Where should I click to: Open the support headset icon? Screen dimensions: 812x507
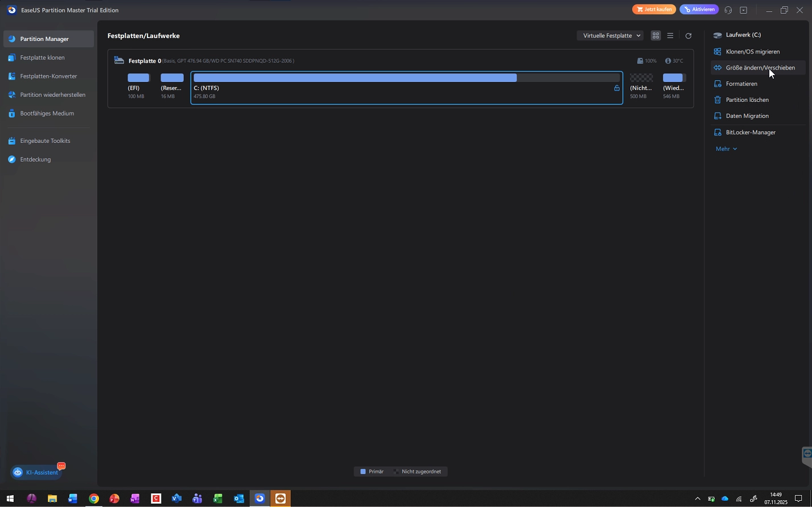pos(728,10)
